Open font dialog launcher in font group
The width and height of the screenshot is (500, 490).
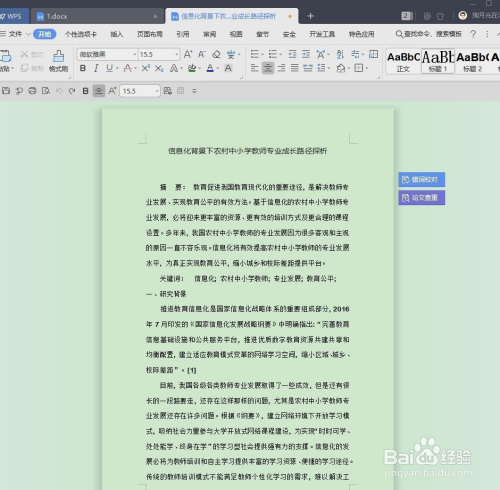click(x=241, y=77)
